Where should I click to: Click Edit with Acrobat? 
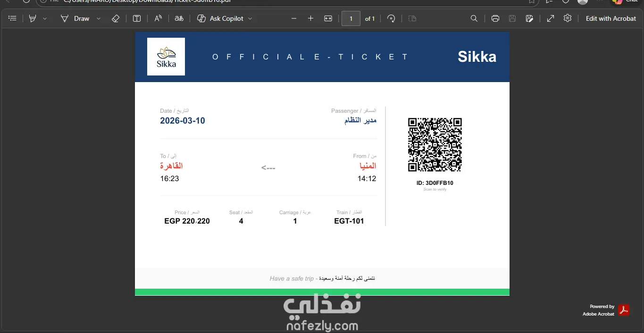611,18
